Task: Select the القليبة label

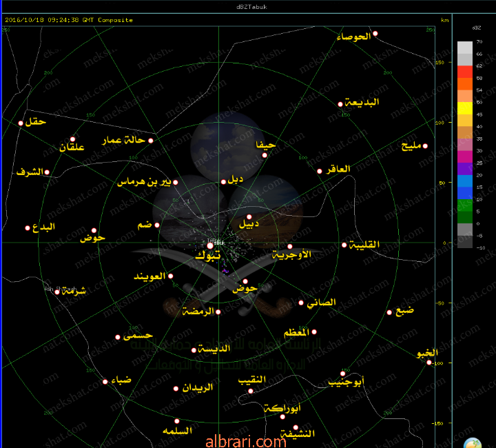Action: tap(364, 245)
